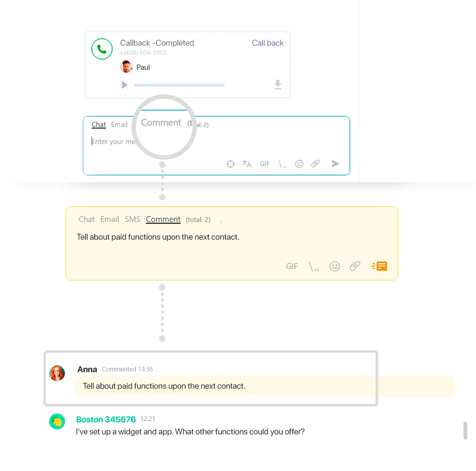Switch to the Chat tab in upper reply box
The image size is (476, 471).
point(99,125)
